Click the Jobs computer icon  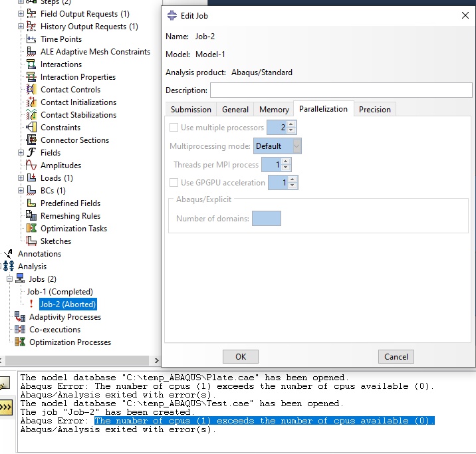coord(20,279)
